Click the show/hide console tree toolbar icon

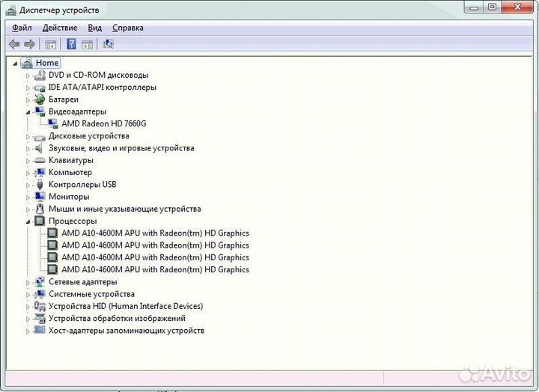tap(51, 44)
